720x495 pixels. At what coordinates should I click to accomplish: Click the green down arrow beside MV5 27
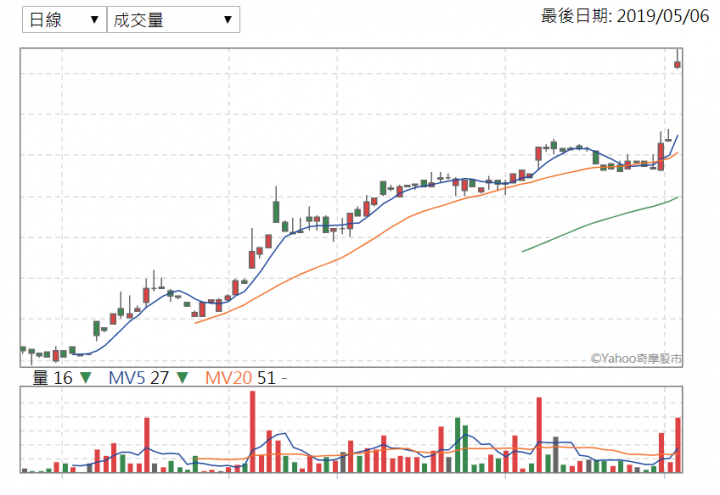[183, 378]
